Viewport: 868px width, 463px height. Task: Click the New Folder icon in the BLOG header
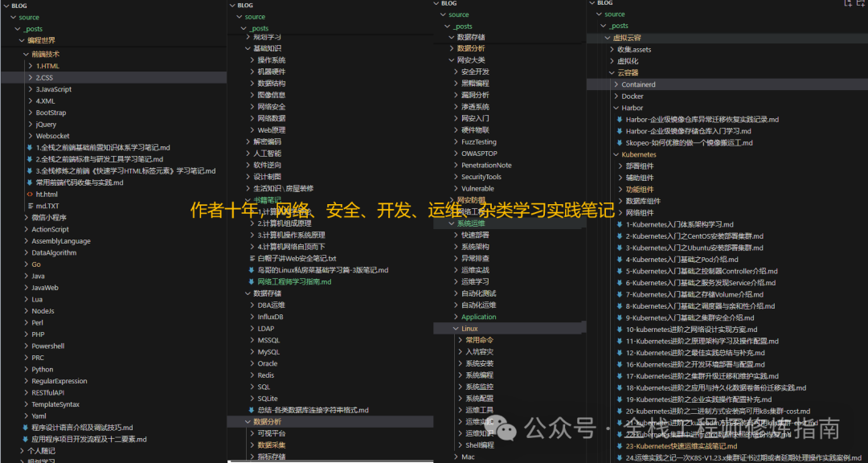coord(860,4)
